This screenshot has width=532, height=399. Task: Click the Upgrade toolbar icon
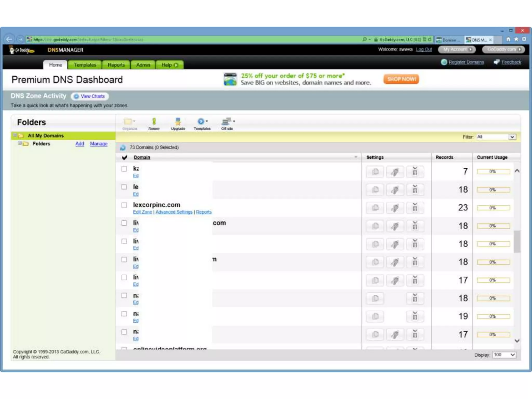point(178,123)
